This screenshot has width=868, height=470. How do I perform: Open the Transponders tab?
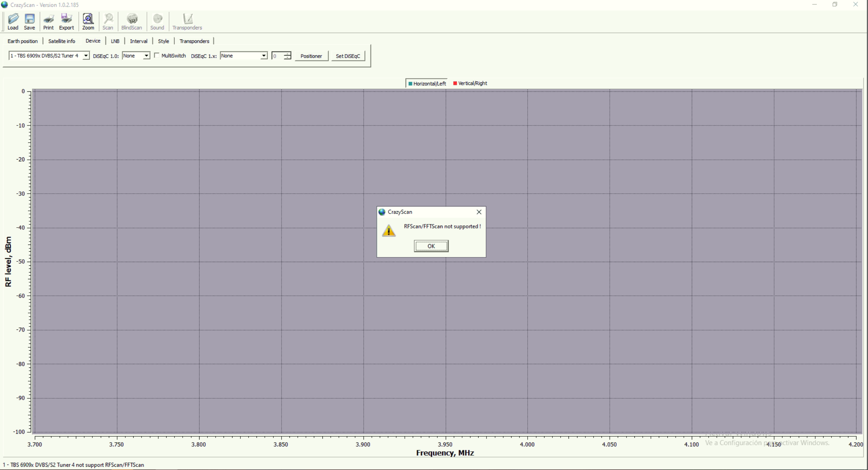click(x=194, y=41)
